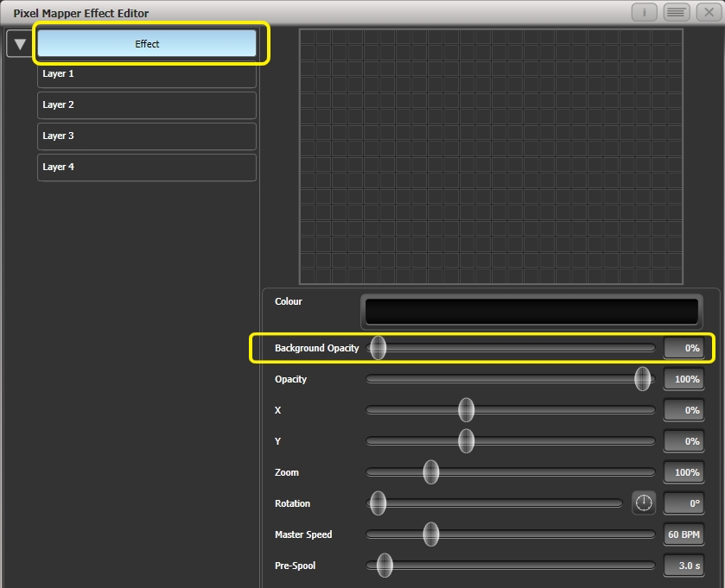Select Layer 2

click(x=146, y=105)
